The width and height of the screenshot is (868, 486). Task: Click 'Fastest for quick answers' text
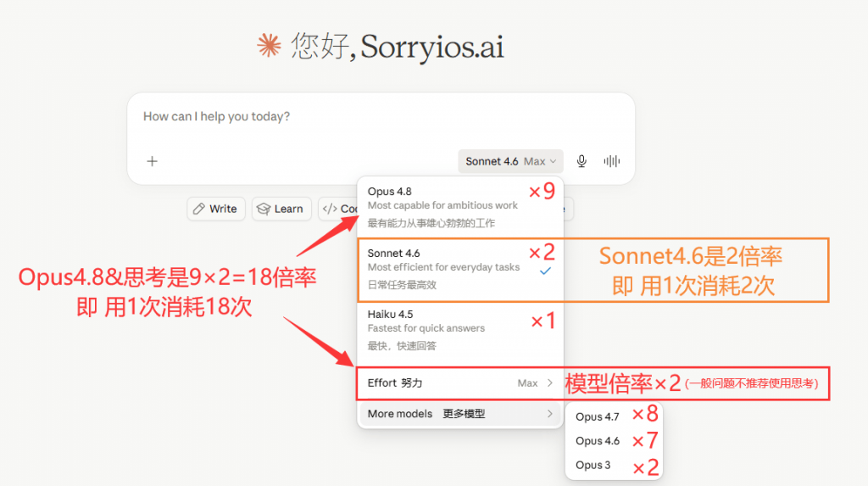(x=426, y=328)
